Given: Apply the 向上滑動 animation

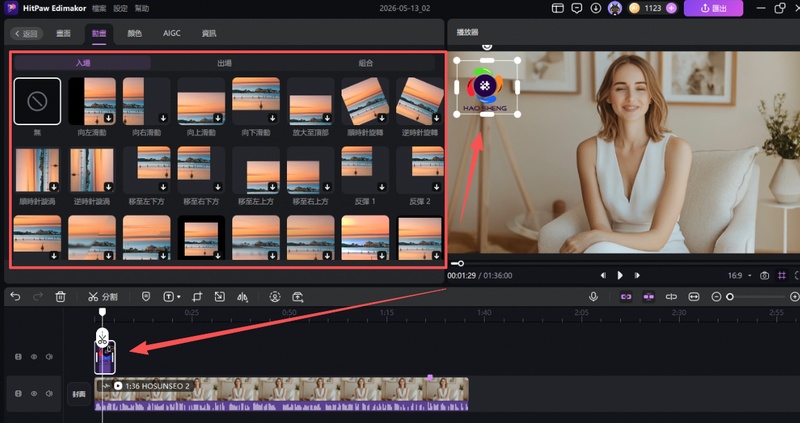Looking at the screenshot, I should [x=201, y=101].
